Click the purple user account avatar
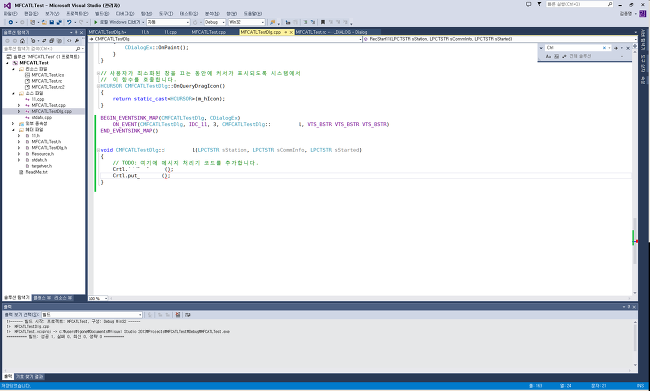 (x=643, y=14)
